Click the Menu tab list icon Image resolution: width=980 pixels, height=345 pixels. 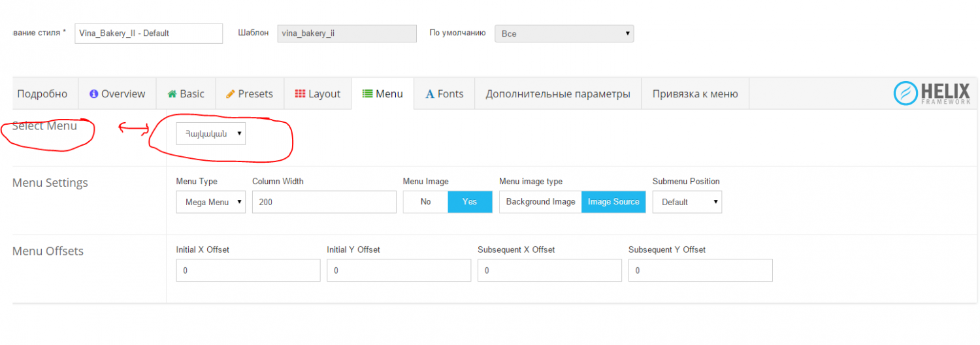click(x=367, y=94)
